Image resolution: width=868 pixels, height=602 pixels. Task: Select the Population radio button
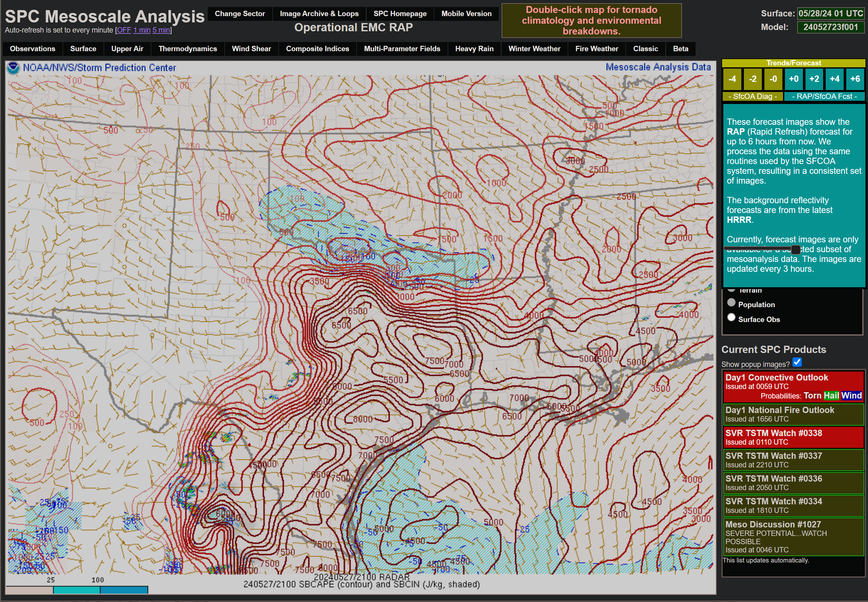(731, 302)
